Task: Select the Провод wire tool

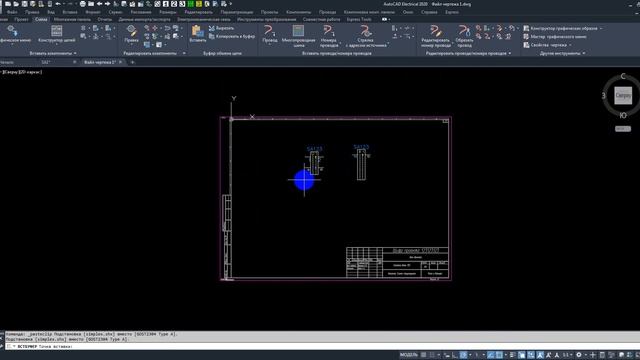Action: (x=269, y=33)
